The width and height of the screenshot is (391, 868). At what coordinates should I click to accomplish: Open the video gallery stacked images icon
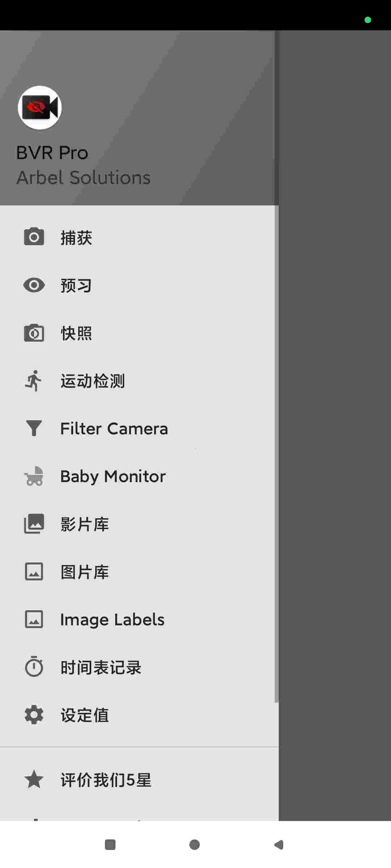[34, 524]
